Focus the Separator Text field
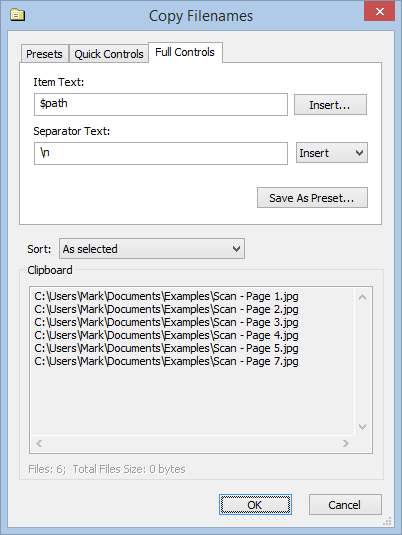The height and width of the screenshot is (535, 402). click(161, 154)
